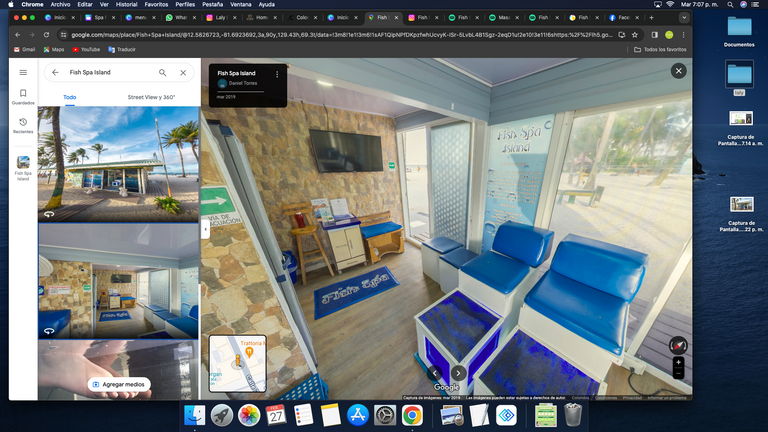Go to next photo arrow
The image size is (768, 432).
click(458, 373)
